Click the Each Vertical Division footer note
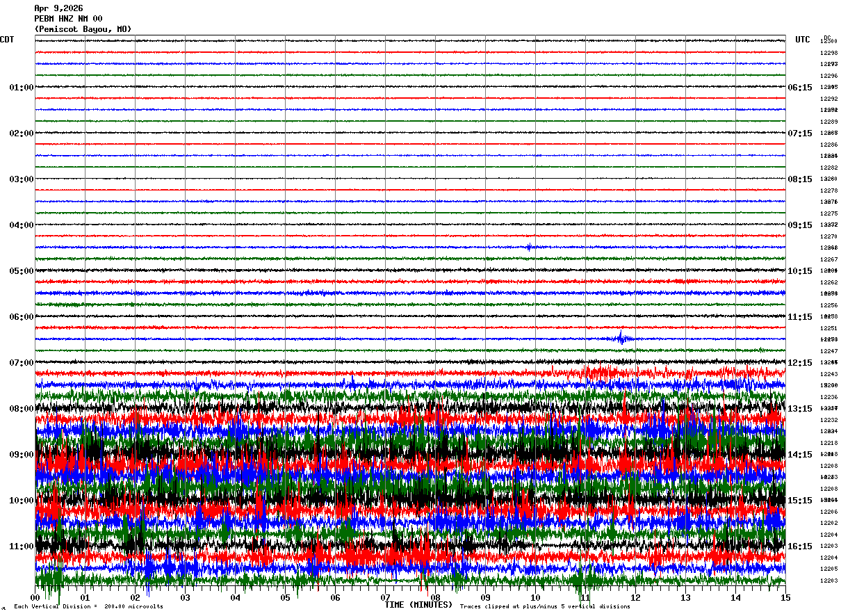 [88, 607]
